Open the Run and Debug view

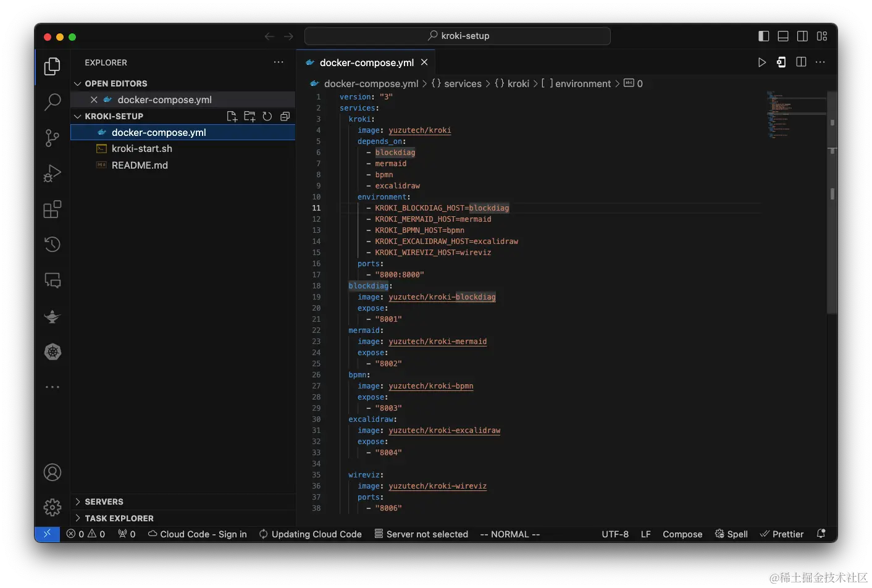pyautogui.click(x=52, y=174)
